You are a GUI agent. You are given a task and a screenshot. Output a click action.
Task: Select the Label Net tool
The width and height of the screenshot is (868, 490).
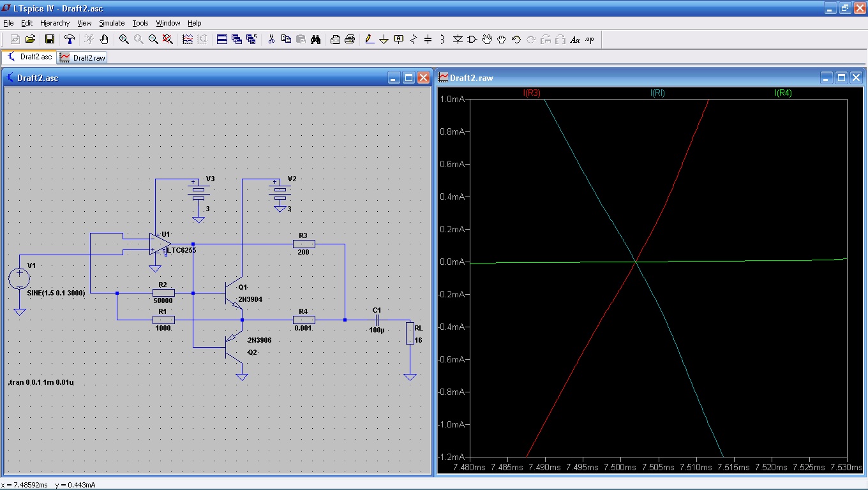tap(399, 40)
